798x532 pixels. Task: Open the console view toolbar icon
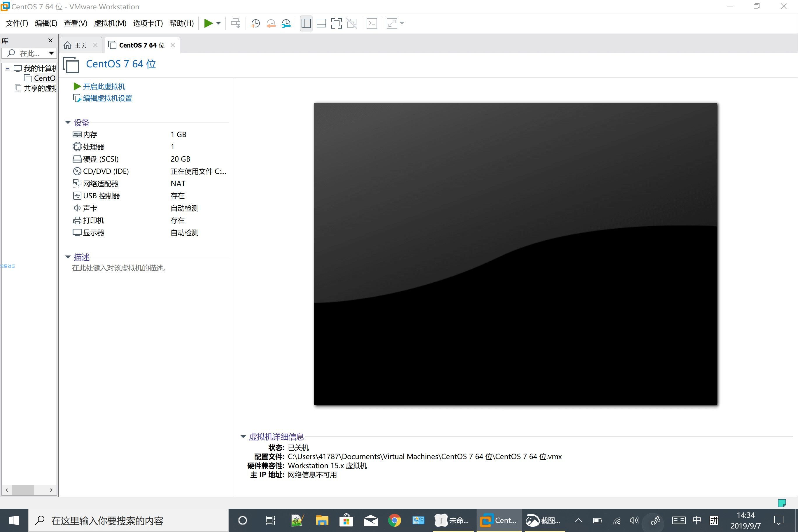tap(372, 23)
